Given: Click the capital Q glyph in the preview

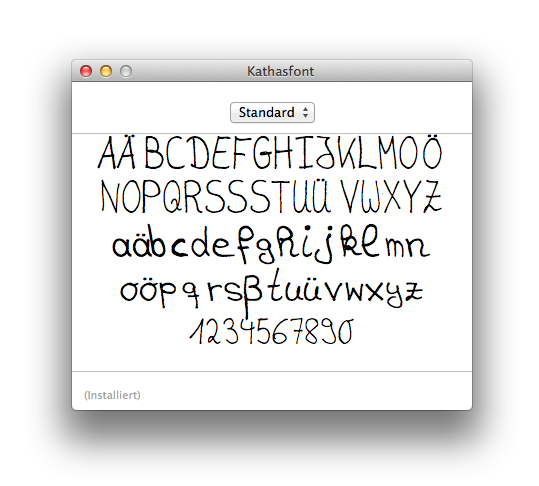Looking at the screenshot, I should click(x=173, y=197).
